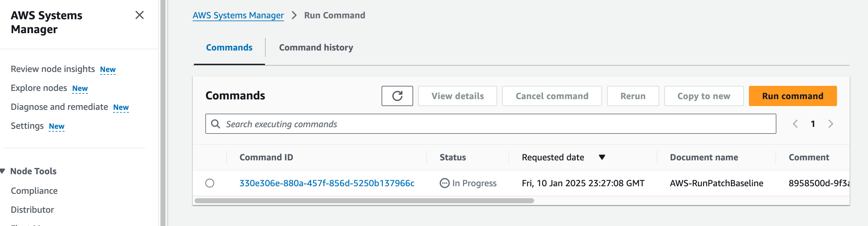Open the Explore nodes page
868x226 pixels.
39,87
